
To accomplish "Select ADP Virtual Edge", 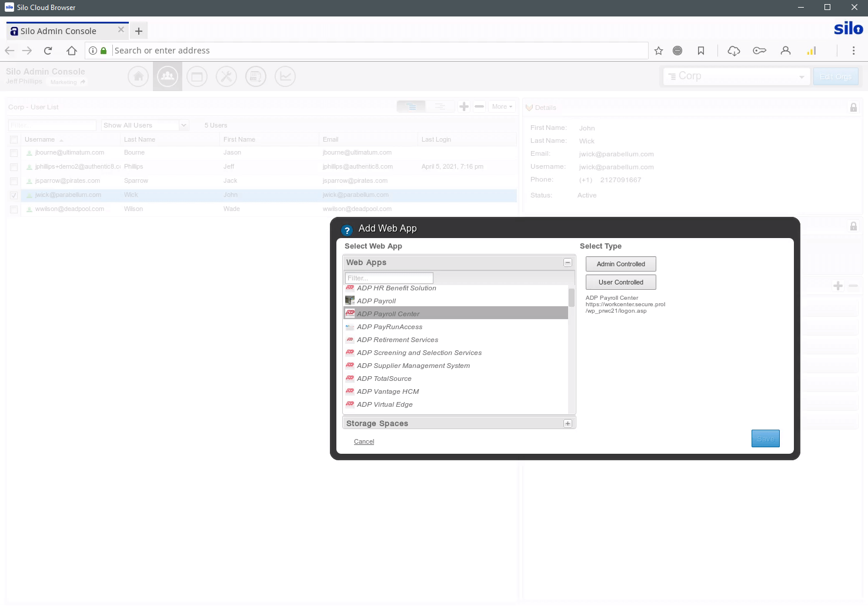I will tap(456, 404).
